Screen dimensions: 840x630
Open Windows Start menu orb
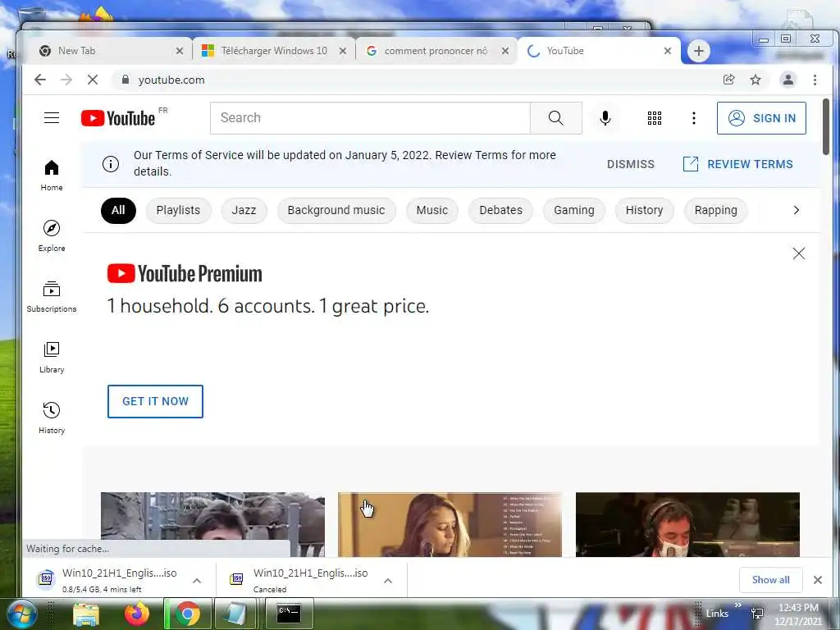point(21,614)
